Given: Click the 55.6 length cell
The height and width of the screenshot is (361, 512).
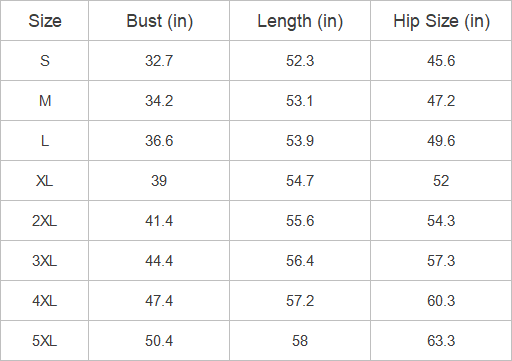Looking at the screenshot, I should [x=300, y=221].
